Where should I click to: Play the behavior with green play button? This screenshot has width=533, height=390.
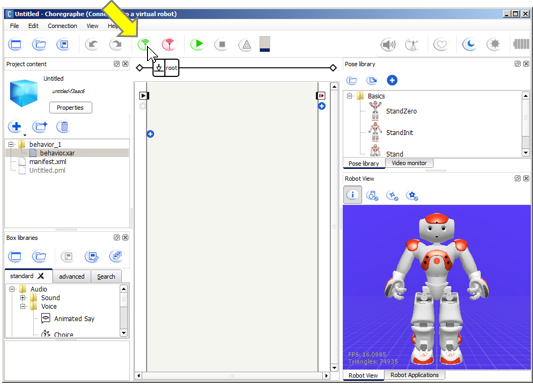pyautogui.click(x=197, y=45)
